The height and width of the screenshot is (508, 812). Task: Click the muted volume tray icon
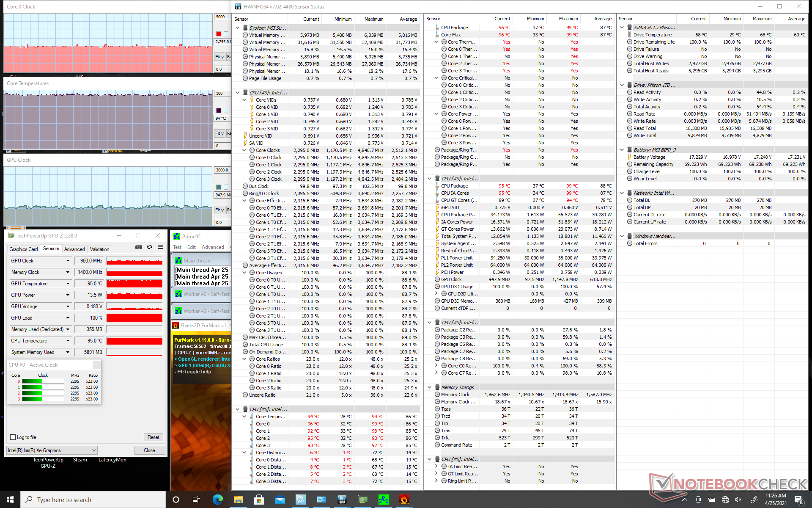[738, 500]
